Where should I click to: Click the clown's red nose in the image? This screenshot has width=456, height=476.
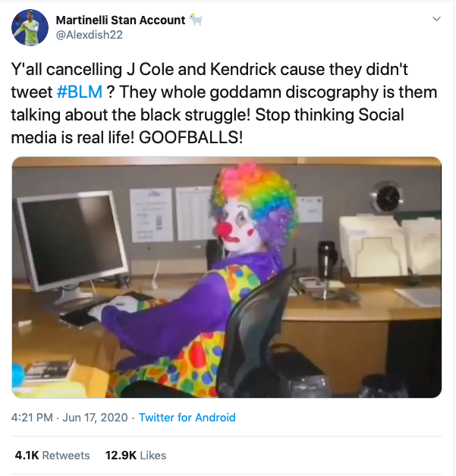(224, 229)
